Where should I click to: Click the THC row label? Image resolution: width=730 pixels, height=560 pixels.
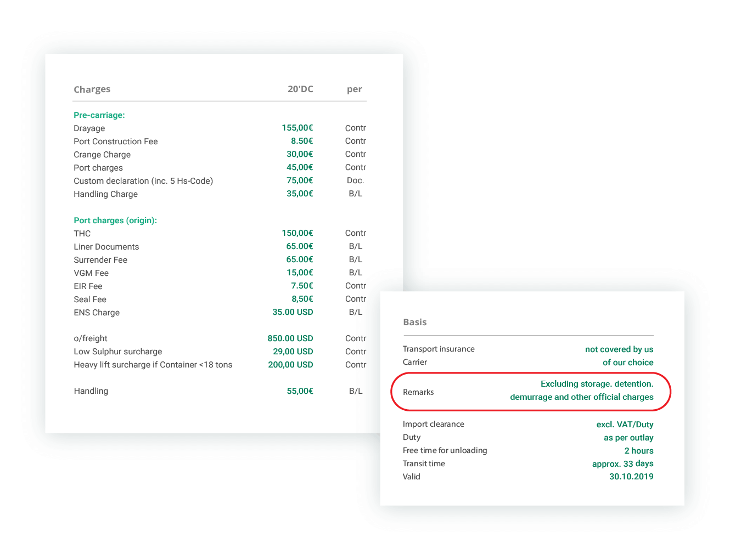pos(82,234)
